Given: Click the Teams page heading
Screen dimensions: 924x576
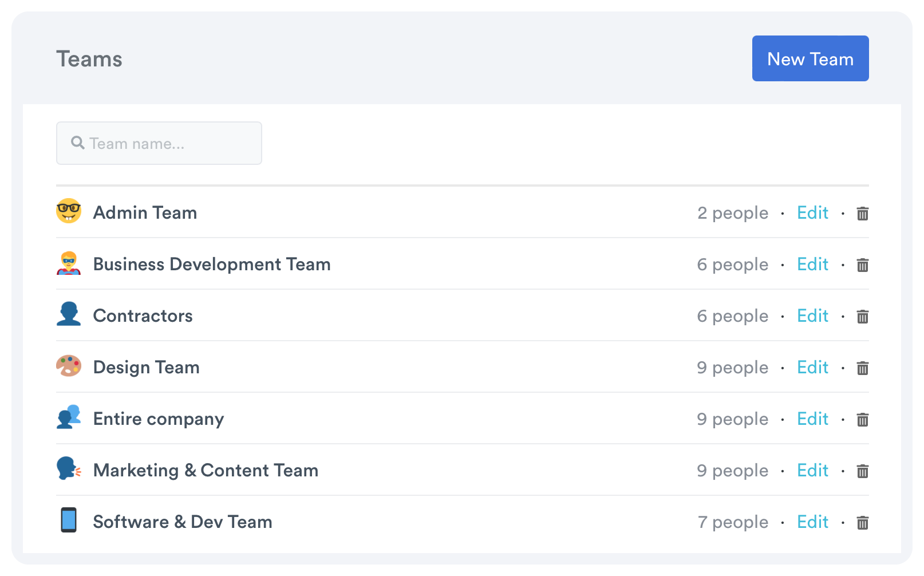Looking at the screenshot, I should click(x=89, y=59).
